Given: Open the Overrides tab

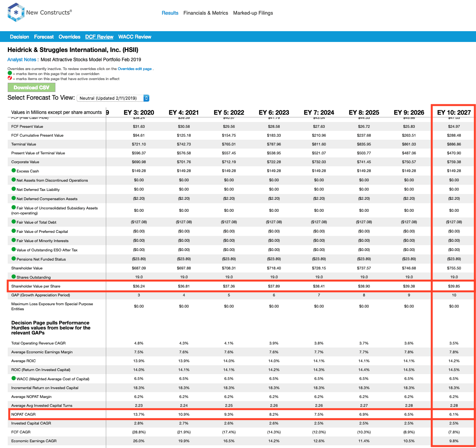Looking at the screenshot, I should point(70,37).
